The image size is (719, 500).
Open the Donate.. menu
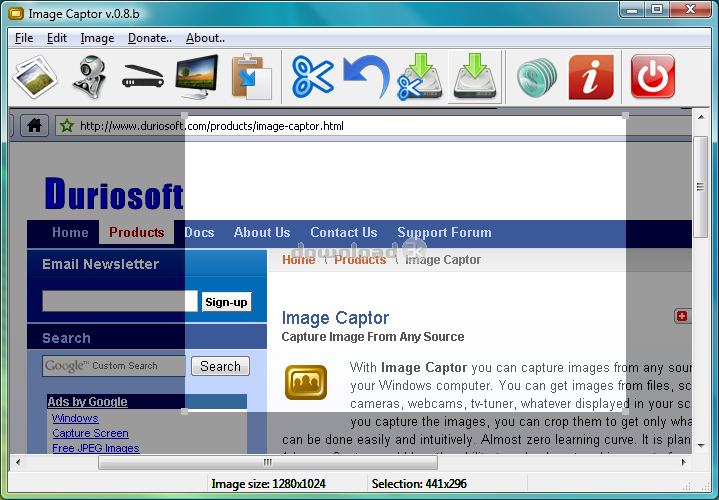(x=150, y=38)
